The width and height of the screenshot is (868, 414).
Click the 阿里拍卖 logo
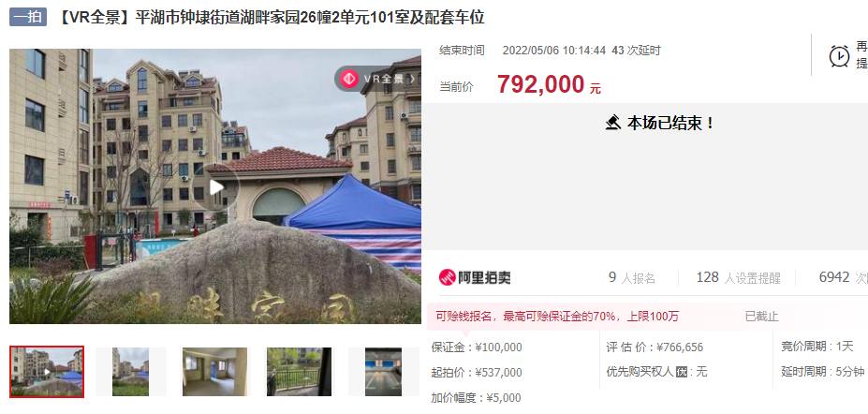475,278
